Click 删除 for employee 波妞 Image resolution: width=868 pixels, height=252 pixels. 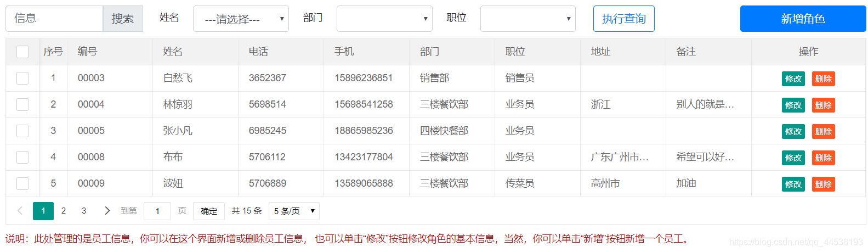[x=824, y=184]
